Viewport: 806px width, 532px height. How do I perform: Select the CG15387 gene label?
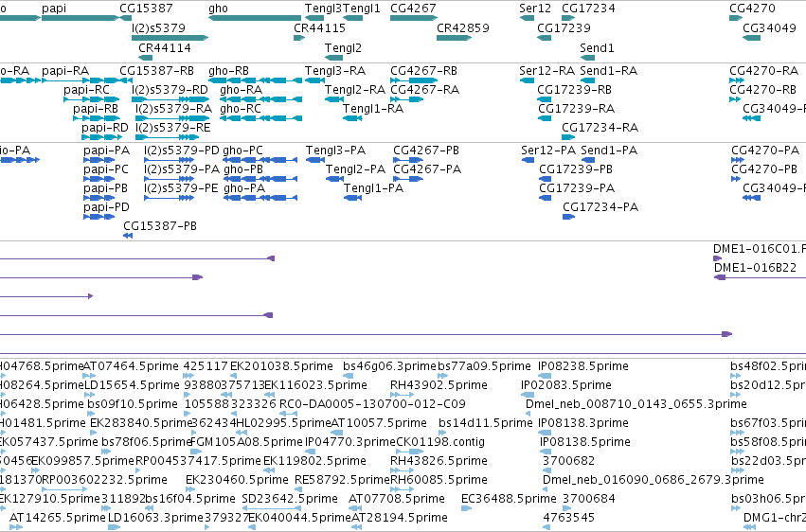(x=146, y=9)
